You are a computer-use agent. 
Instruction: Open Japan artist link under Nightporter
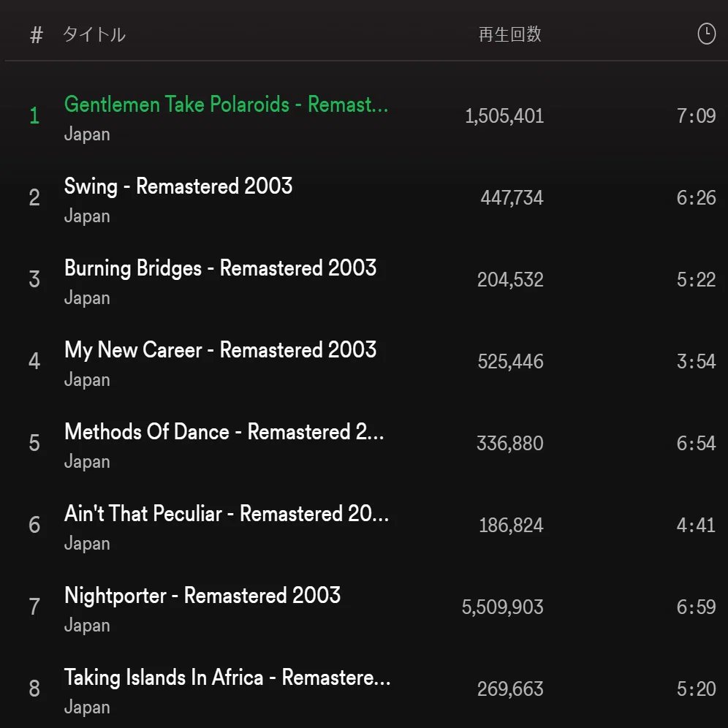click(87, 626)
